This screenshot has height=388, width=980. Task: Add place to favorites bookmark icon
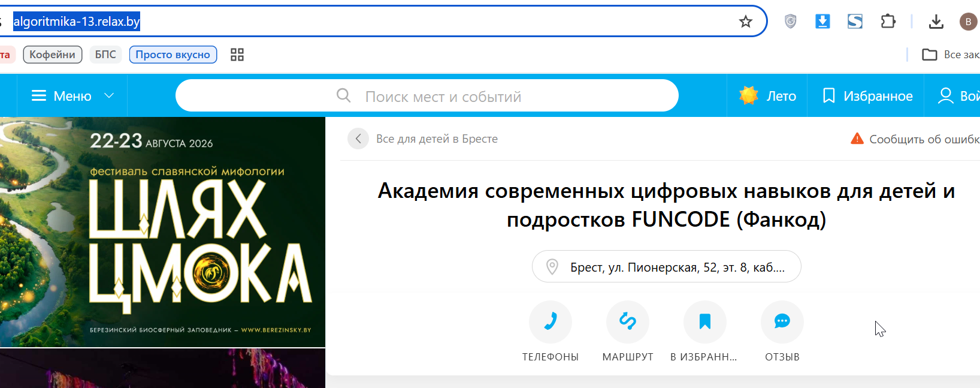click(705, 322)
